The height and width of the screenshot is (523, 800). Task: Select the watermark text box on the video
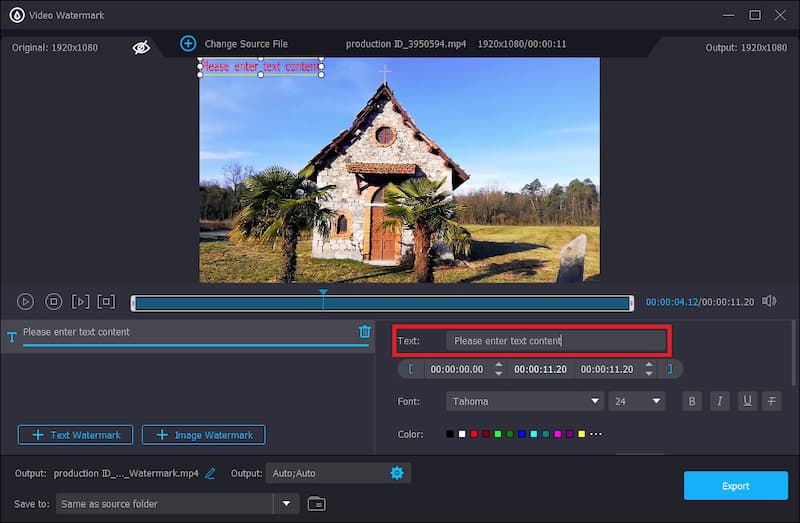tap(261, 67)
